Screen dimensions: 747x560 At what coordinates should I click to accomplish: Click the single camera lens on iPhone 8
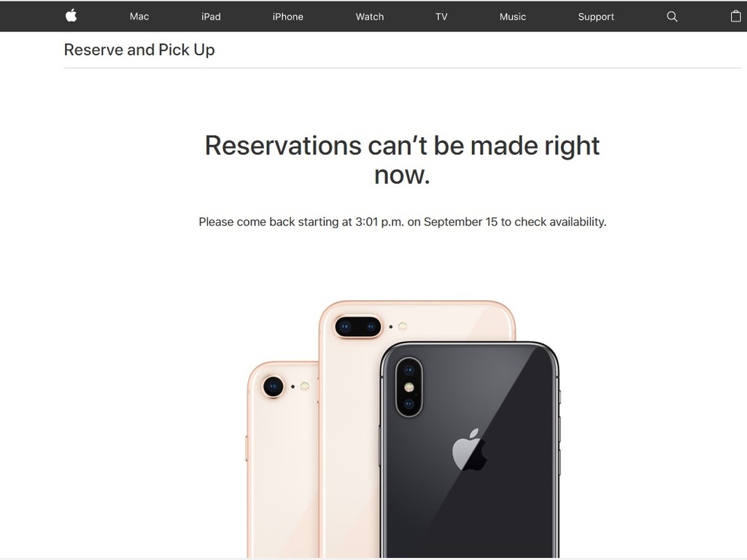point(273,386)
